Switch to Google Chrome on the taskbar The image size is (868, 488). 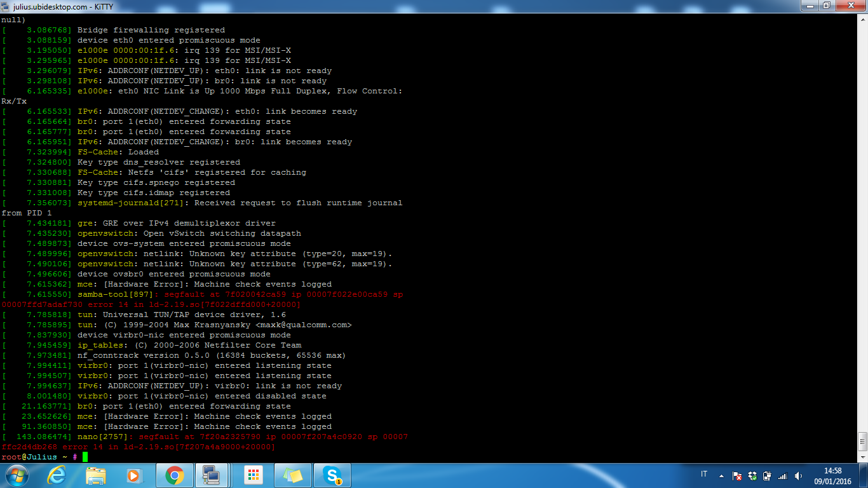coord(174,475)
